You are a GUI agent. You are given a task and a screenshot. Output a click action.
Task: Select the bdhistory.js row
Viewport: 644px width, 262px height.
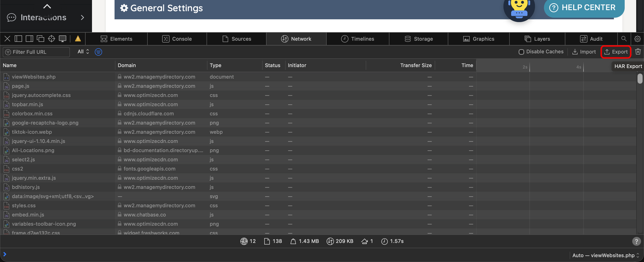[318, 187]
